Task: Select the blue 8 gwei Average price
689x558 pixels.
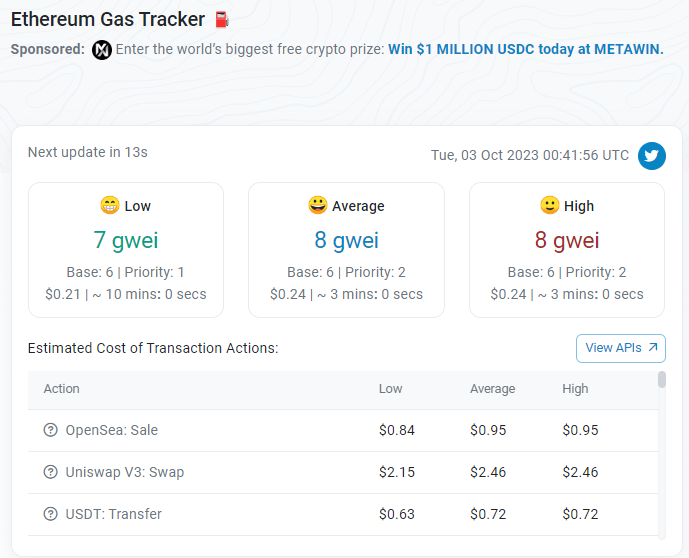Action: click(346, 240)
